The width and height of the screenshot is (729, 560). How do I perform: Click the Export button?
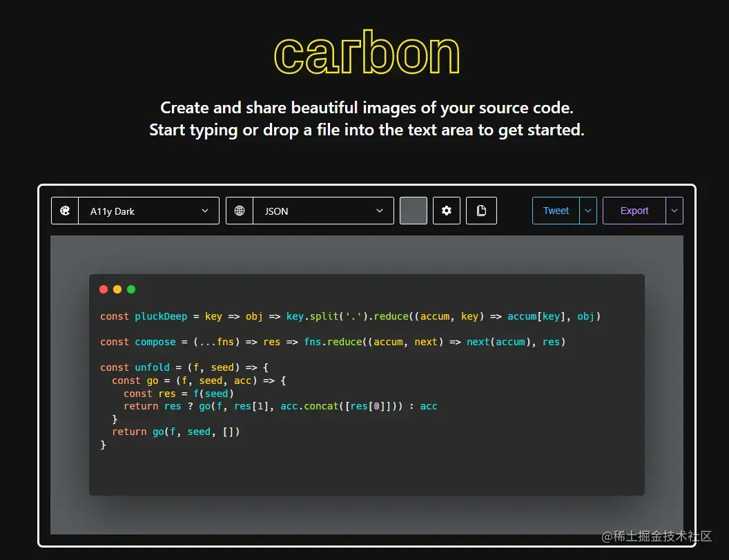[634, 211]
